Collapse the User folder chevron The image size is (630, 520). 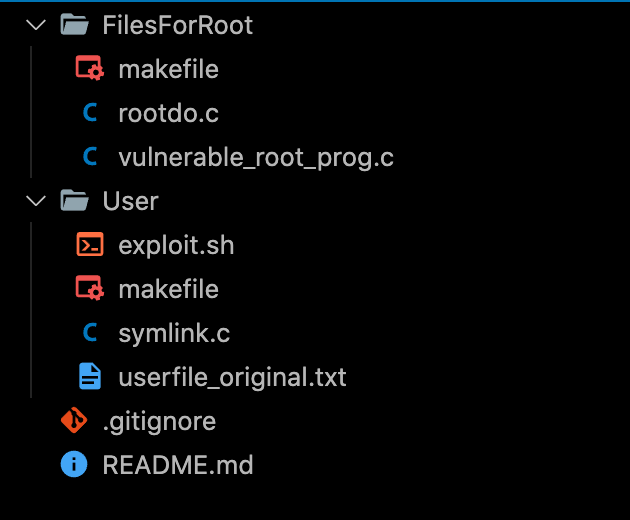[37, 201]
